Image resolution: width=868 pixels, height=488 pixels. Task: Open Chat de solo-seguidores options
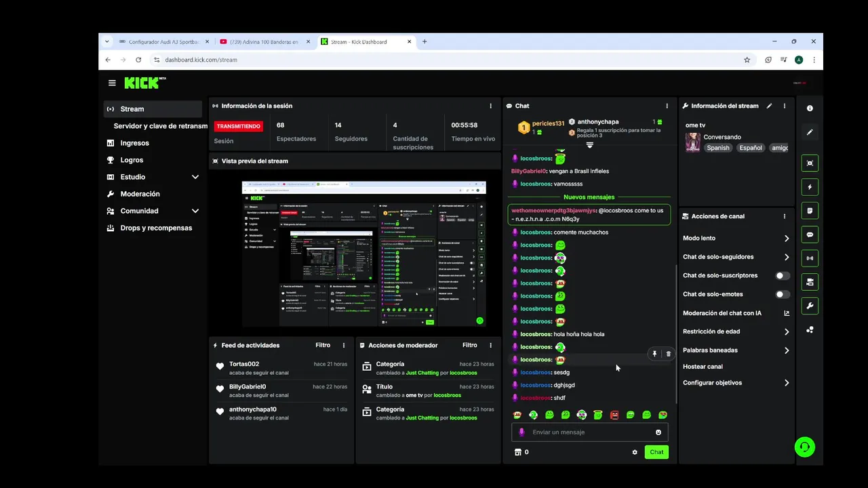(x=736, y=257)
